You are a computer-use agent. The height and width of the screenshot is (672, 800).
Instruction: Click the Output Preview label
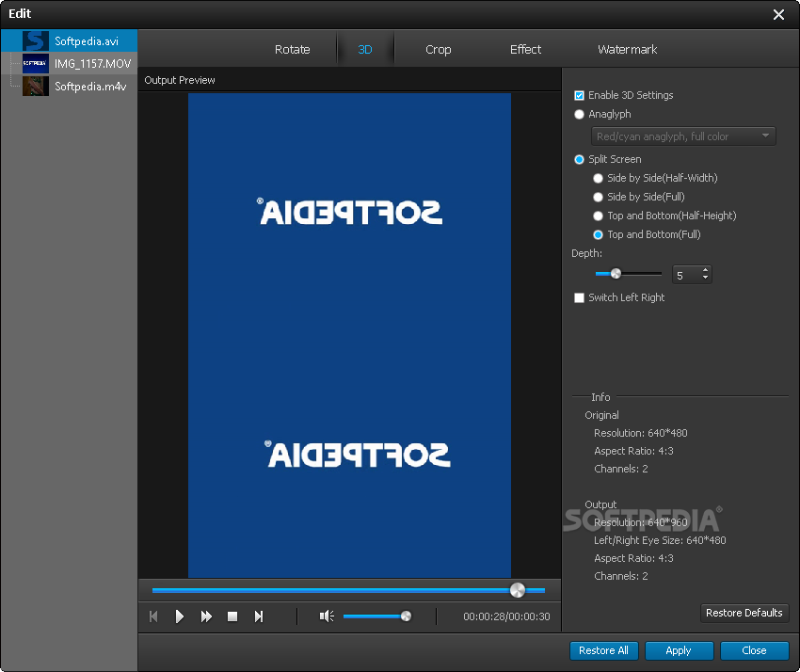coord(180,80)
